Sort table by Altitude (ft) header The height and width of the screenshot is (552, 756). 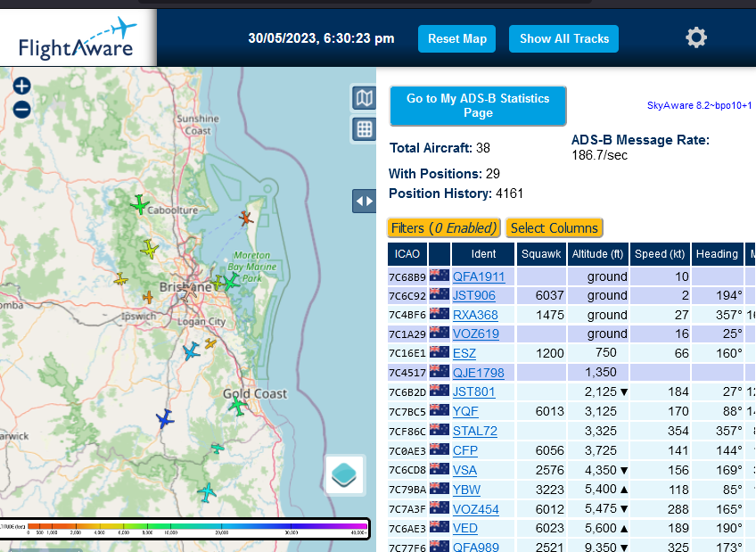(598, 254)
